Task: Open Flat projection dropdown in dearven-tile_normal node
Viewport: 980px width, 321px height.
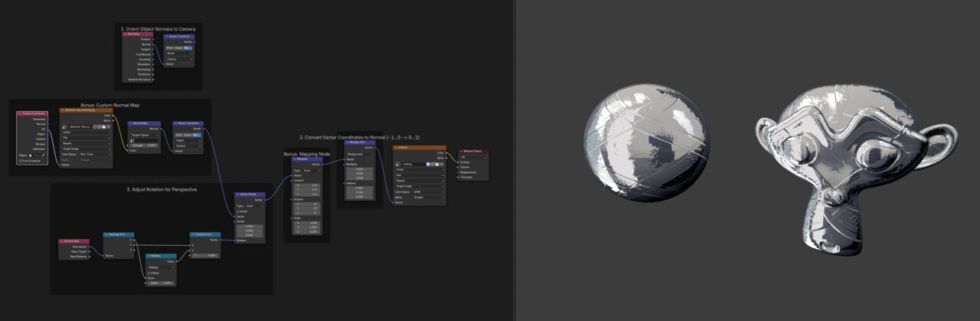Action: (87, 138)
